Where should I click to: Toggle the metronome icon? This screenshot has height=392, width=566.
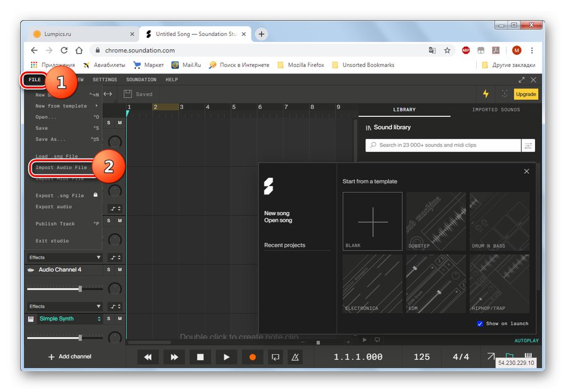tap(295, 357)
